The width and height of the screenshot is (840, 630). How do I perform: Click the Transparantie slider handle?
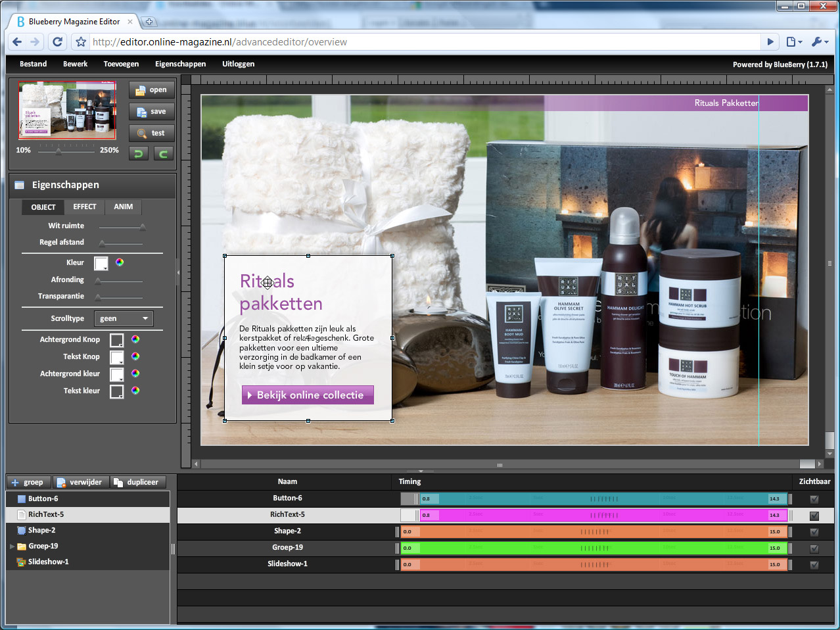pos(98,297)
